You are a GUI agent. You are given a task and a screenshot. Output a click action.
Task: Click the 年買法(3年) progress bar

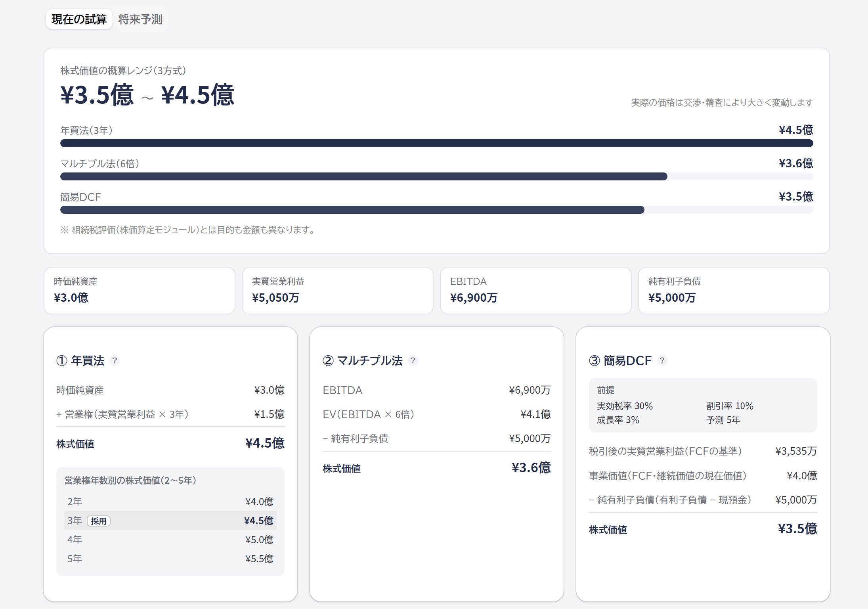(436, 143)
